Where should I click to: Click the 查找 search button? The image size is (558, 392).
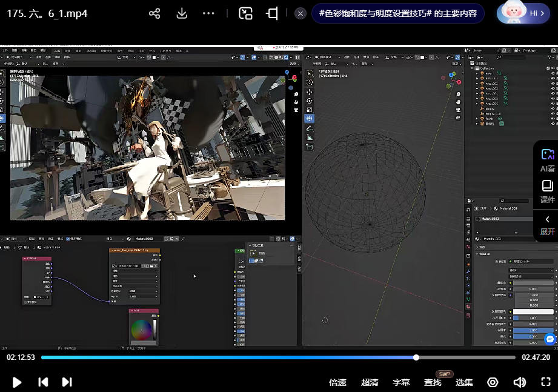(x=433, y=382)
